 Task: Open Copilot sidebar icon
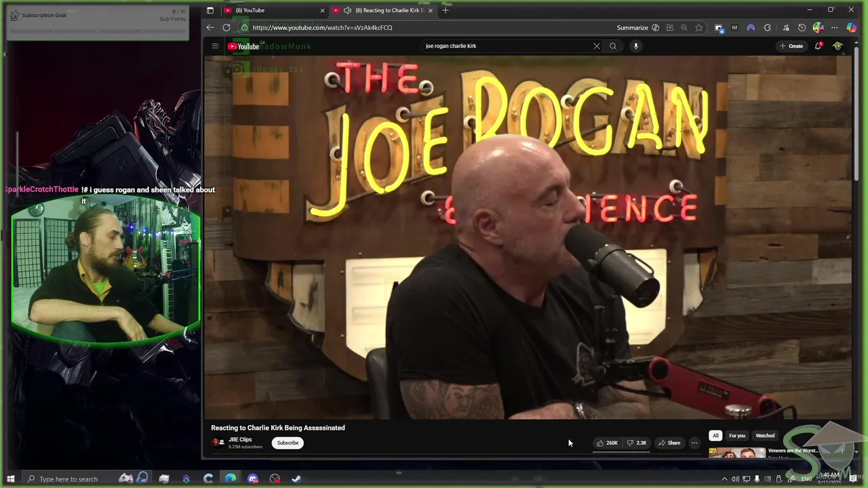851,28
